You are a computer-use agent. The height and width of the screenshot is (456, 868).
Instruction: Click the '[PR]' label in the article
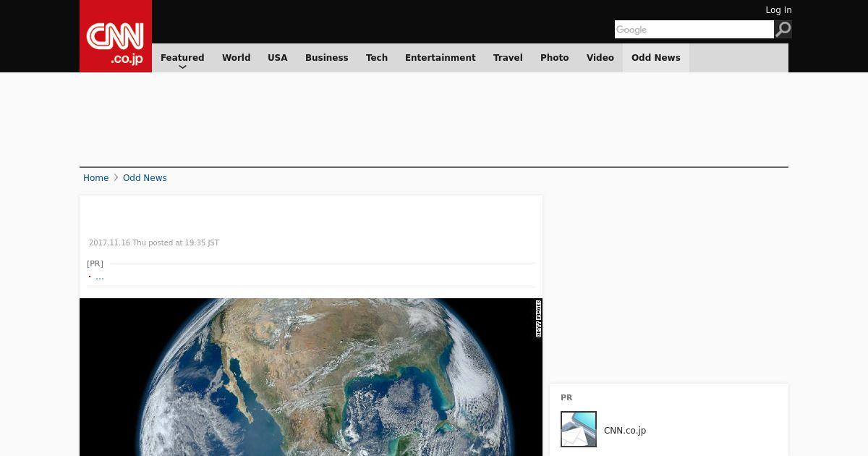[x=95, y=263]
